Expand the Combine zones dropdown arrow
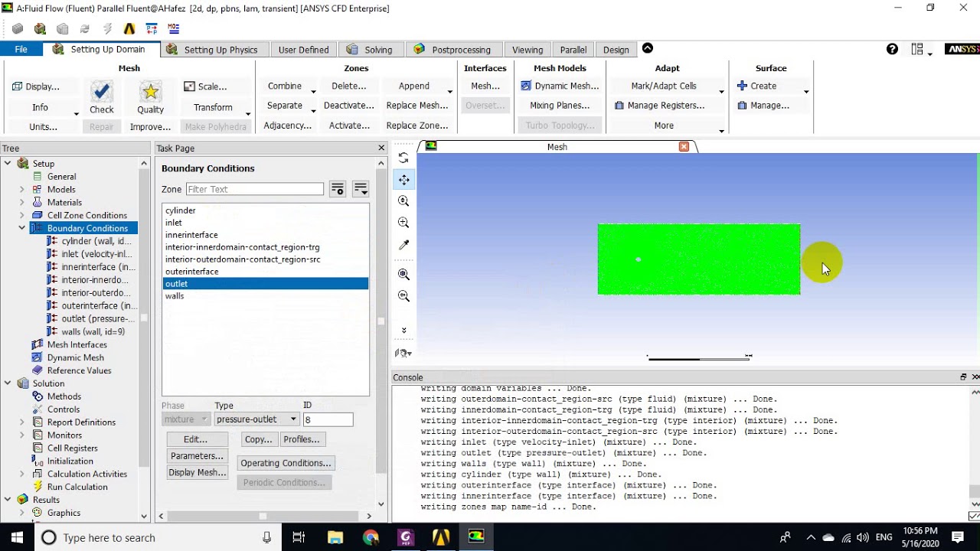This screenshot has height=551, width=980. pyautogui.click(x=312, y=92)
